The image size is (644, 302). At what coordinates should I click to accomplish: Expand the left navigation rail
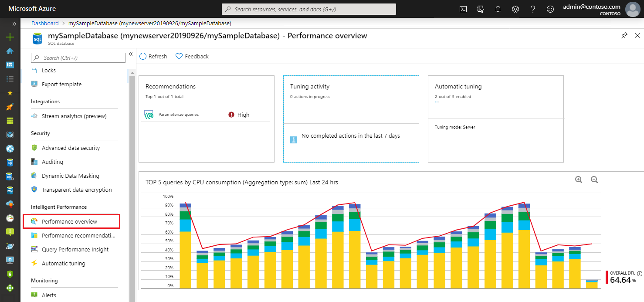(x=14, y=24)
